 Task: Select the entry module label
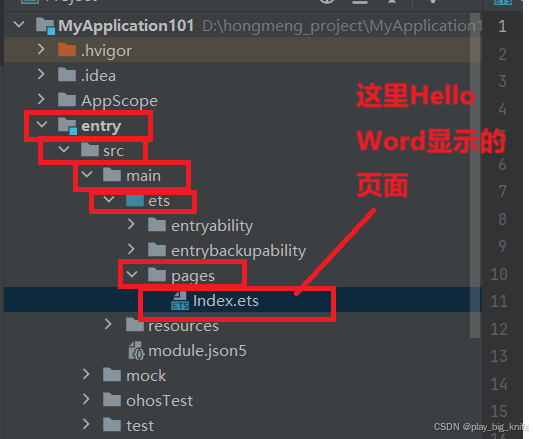(x=101, y=126)
